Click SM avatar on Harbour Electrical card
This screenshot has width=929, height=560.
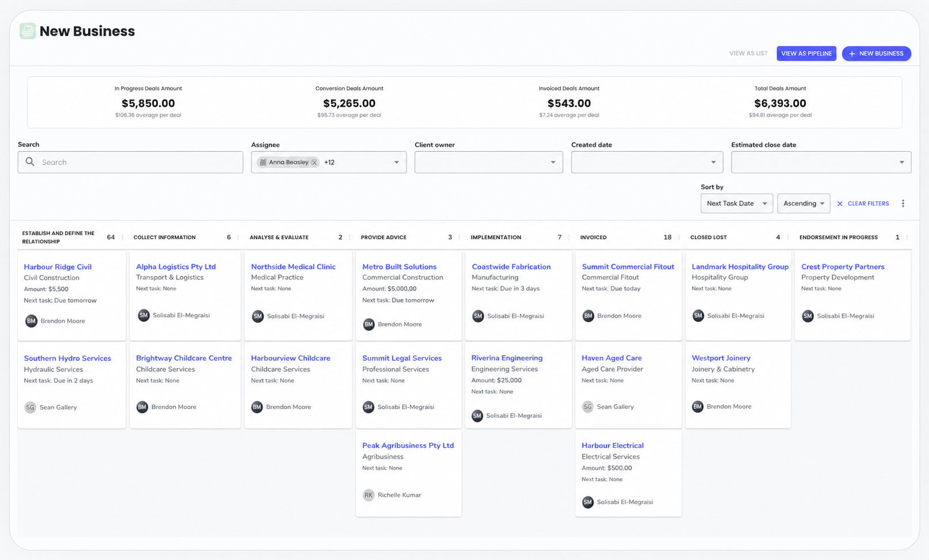[x=587, y=502]
